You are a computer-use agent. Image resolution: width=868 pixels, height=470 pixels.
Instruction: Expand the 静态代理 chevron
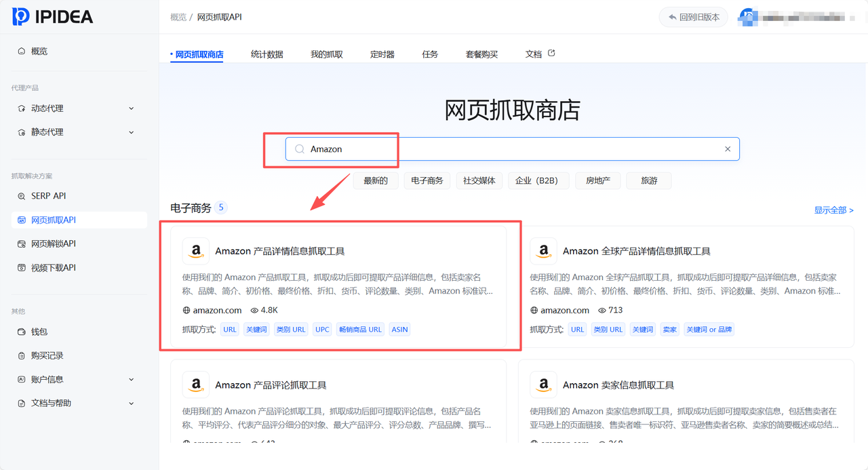[132, 132]
